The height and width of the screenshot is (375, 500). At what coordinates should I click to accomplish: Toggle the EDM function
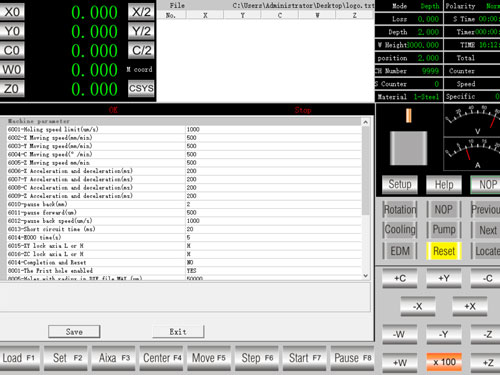coord(400,251)
